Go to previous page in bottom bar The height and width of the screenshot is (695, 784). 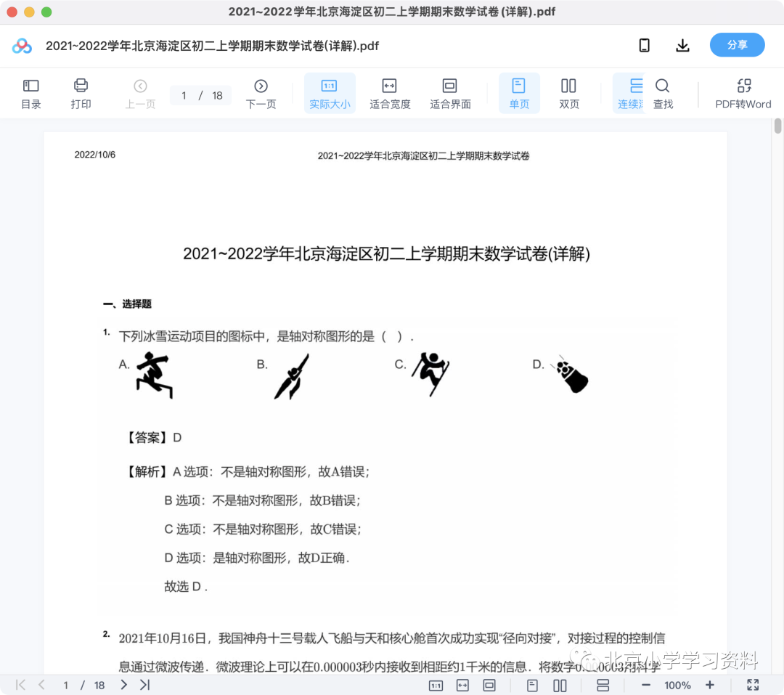[41, 685]
